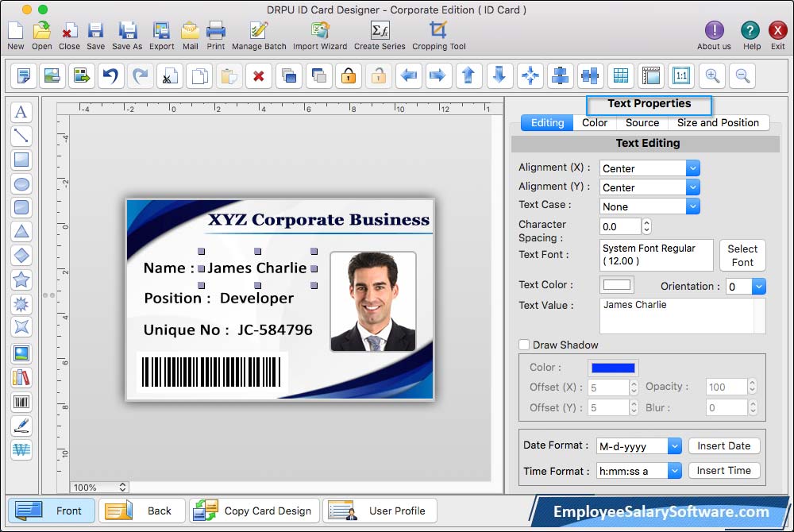Click the Redo arrow icon

(x=141, y=76)
